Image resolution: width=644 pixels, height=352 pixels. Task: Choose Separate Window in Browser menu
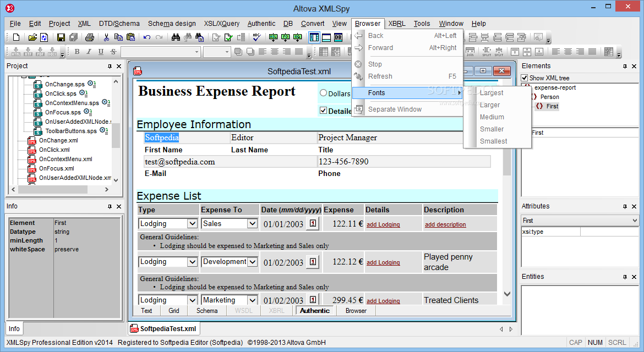pos(395,109)
